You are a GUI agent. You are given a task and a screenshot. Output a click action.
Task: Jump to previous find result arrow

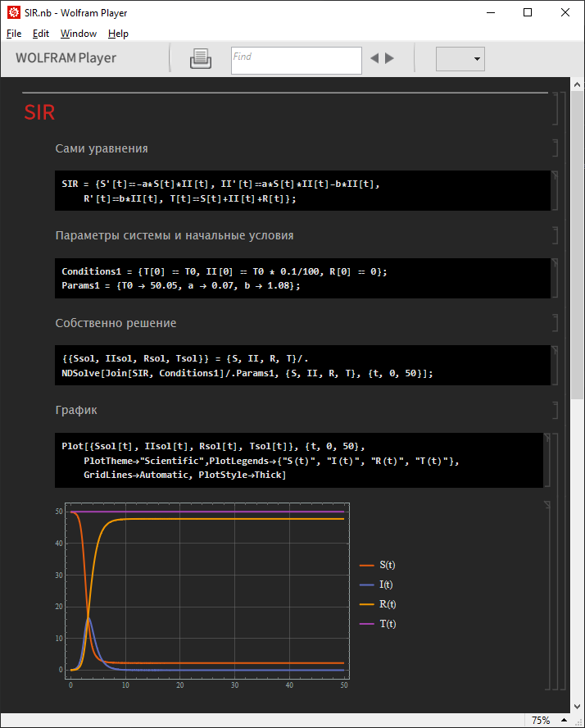(375, 58)
